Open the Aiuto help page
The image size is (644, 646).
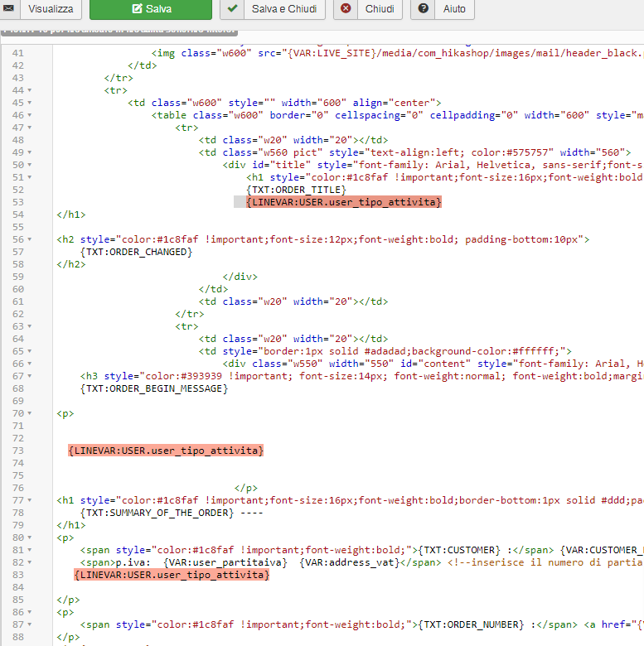[454, 9]
